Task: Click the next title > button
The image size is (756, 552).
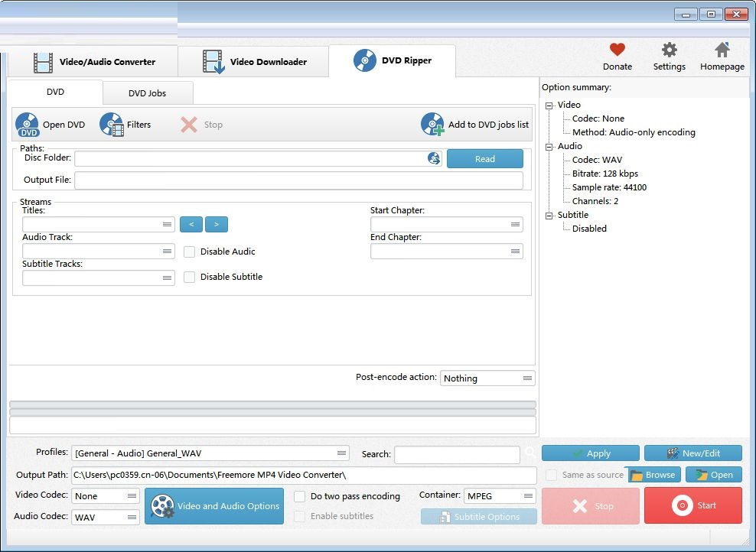Action: pyautogui.click(x=217, y=225)
